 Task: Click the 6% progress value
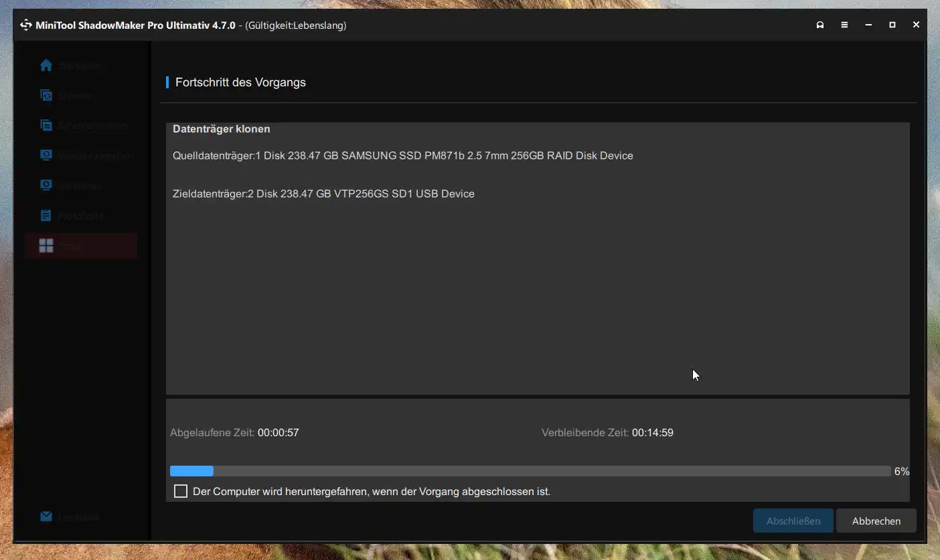tap(902, 472)
